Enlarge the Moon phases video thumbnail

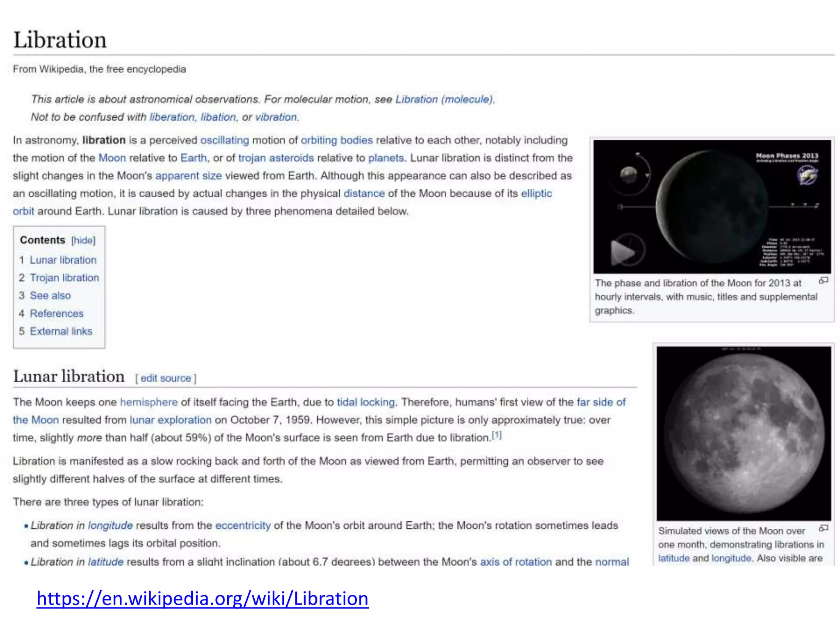[x=824, y=281]
